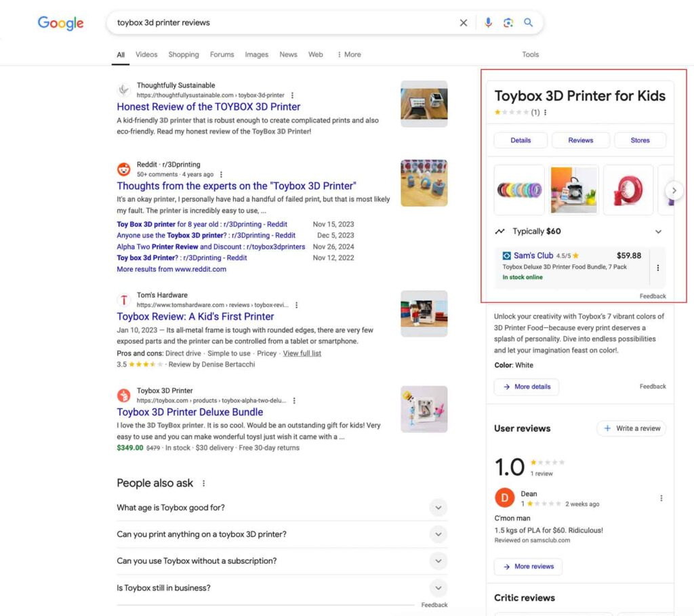Switch to the Shopping tab
This screenshot has height=616, width=694.
pos(184,54)
